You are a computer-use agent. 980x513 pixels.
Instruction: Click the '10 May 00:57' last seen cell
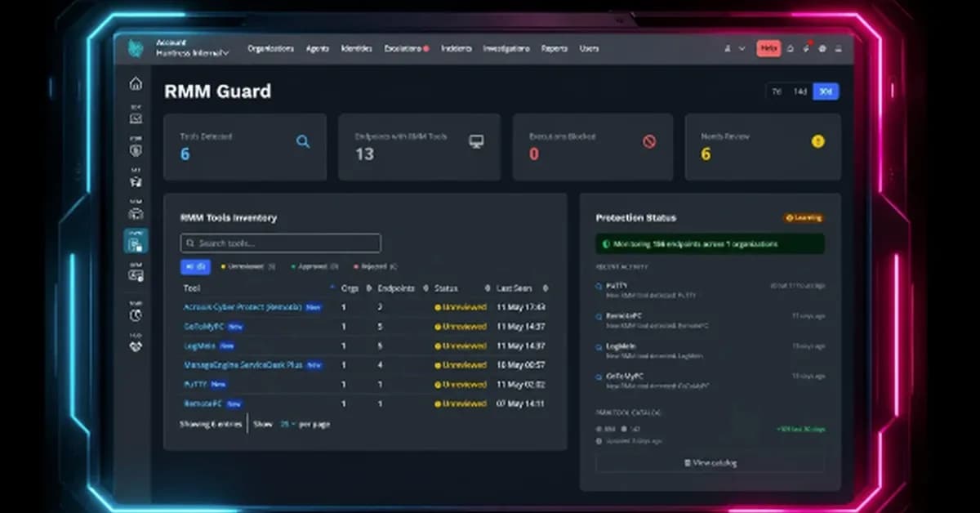(521, 365)
